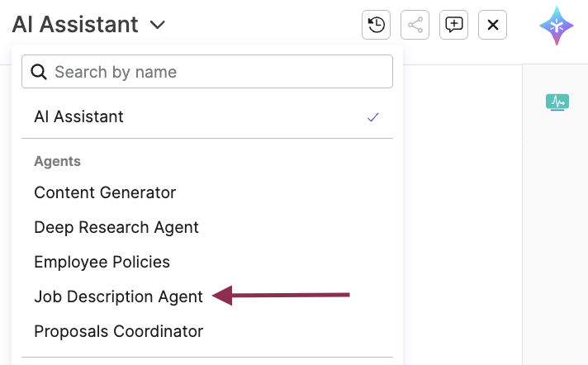
Task: Select the AI Assistant option in the list
Action: [79, 117]
